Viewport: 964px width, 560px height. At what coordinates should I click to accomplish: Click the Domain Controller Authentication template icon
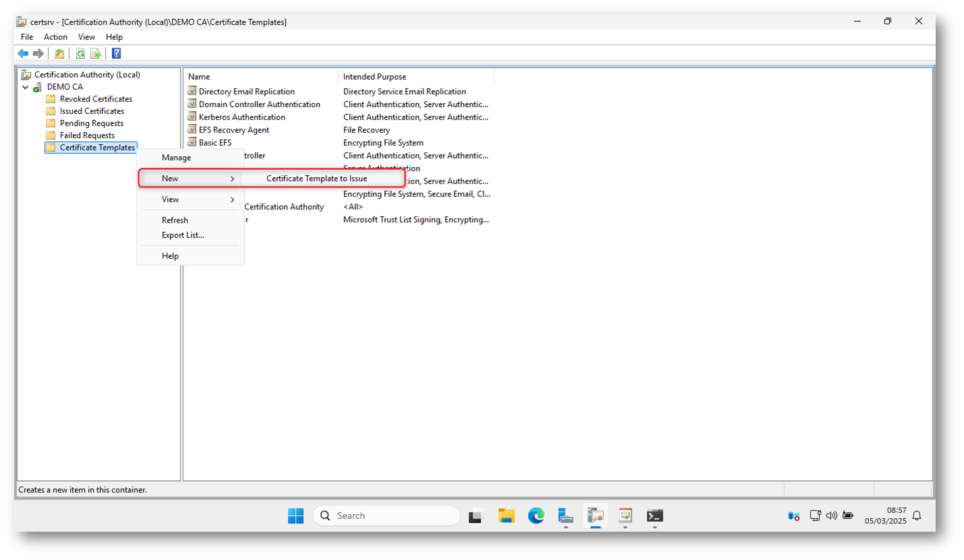point(192,104)
